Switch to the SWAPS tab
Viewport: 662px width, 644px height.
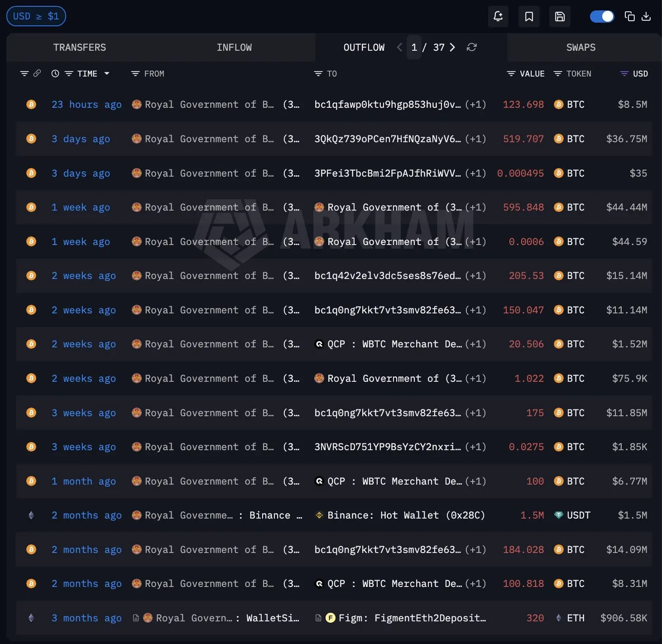point(580,48)
